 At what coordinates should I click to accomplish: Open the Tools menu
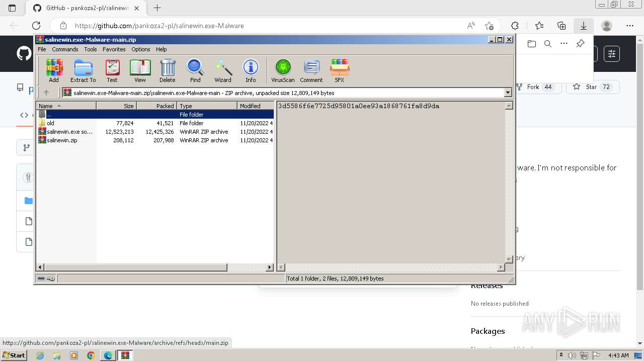91,49
